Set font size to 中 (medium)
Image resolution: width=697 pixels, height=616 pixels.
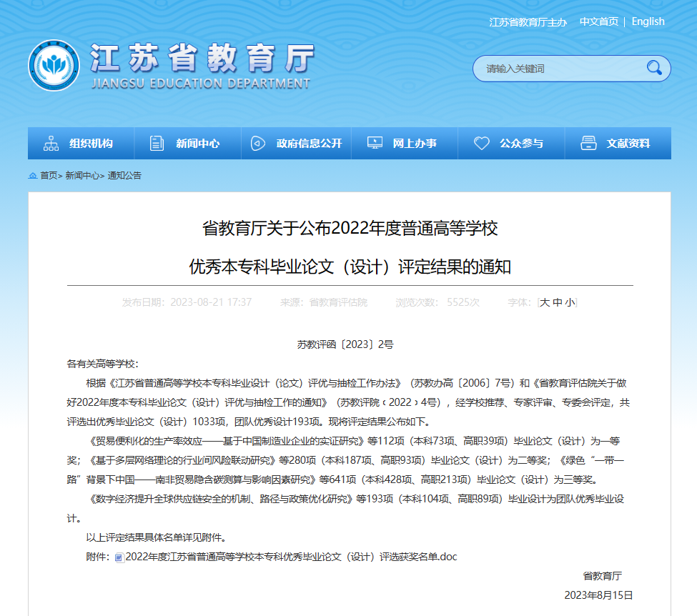pos(557,302)
